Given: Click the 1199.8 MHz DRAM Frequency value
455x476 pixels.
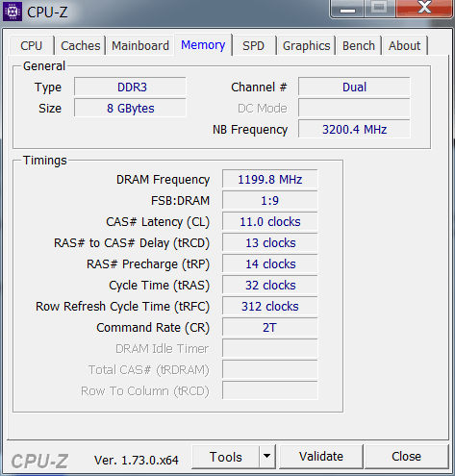Looking at the screenshot, I should point(270,180).
